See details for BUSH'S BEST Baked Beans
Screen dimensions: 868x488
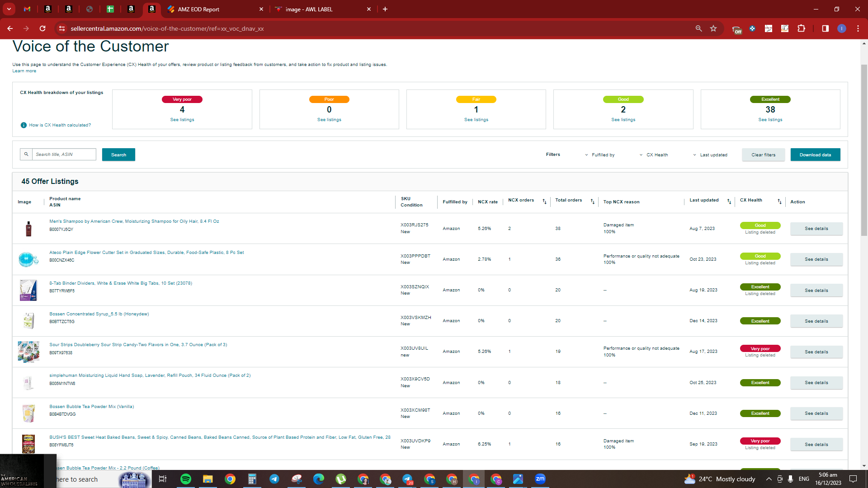click(816, 445)
